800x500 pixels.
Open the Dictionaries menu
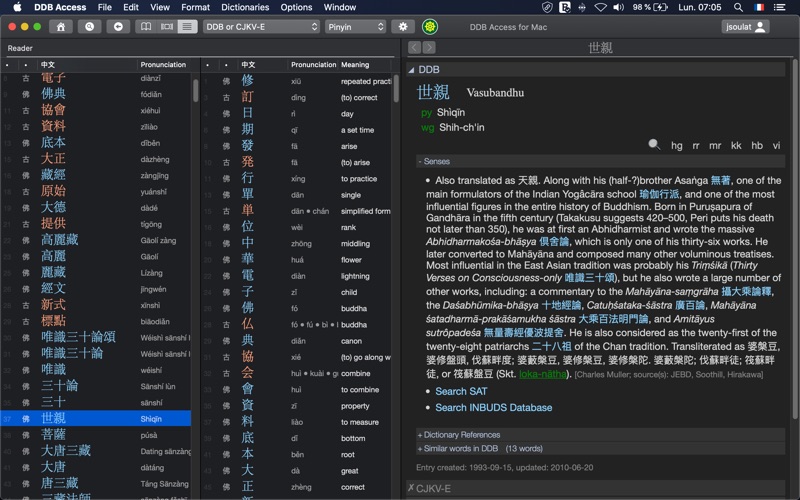click(x=245, y=7)
